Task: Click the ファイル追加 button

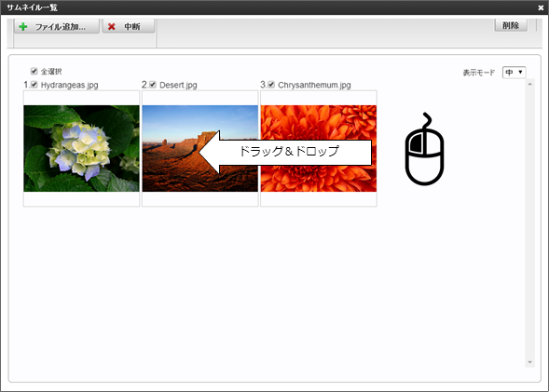Action: (57, 27)
